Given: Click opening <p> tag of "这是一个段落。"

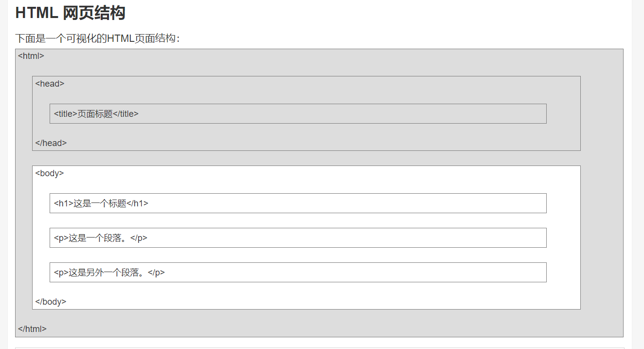Looking at the screenshot, I should click(x=61, y=238).
